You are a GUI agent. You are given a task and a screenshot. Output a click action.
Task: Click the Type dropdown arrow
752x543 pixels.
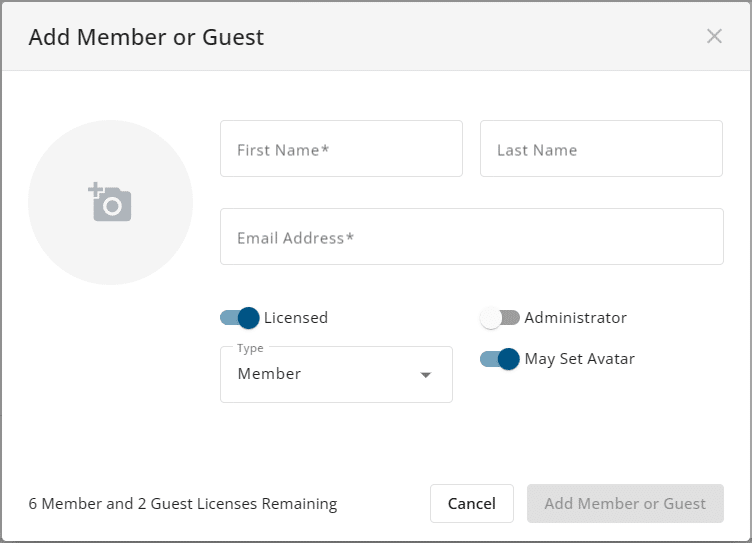426,375
